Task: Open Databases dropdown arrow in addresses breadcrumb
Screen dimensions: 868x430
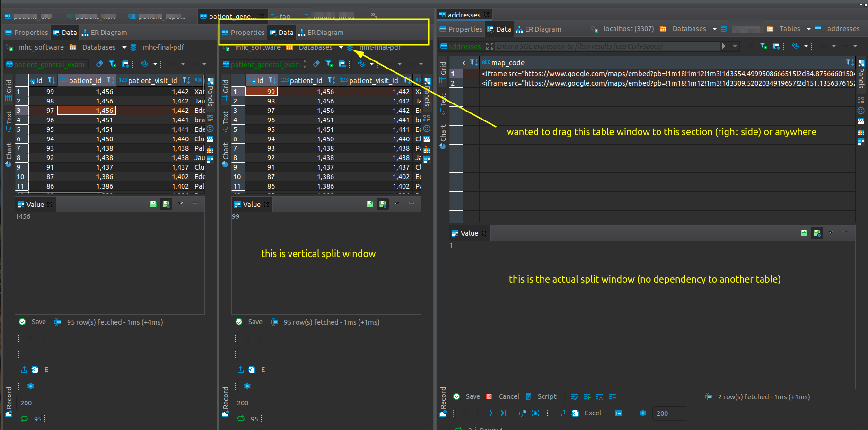Action: (x=715, y=29)
